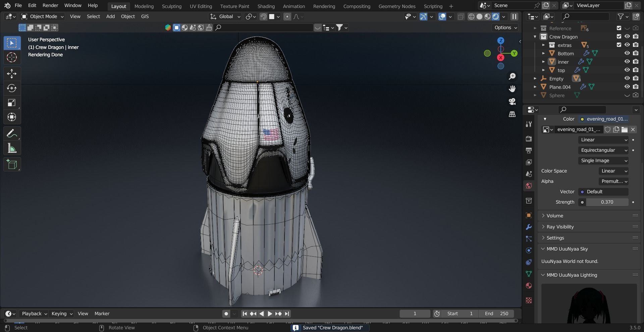
Task: Open image file folder icon for evening_road
Action: (x=625, y=129)
